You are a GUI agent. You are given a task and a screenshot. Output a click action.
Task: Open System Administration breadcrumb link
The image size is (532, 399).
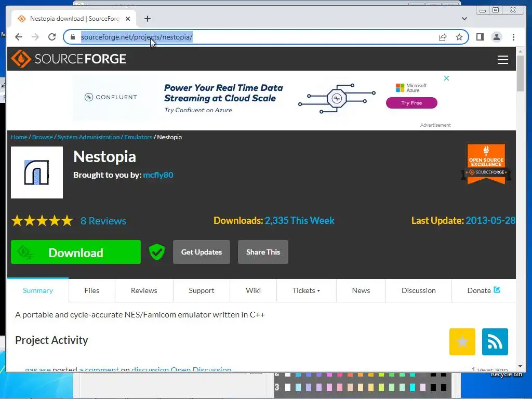pos(88,137)
